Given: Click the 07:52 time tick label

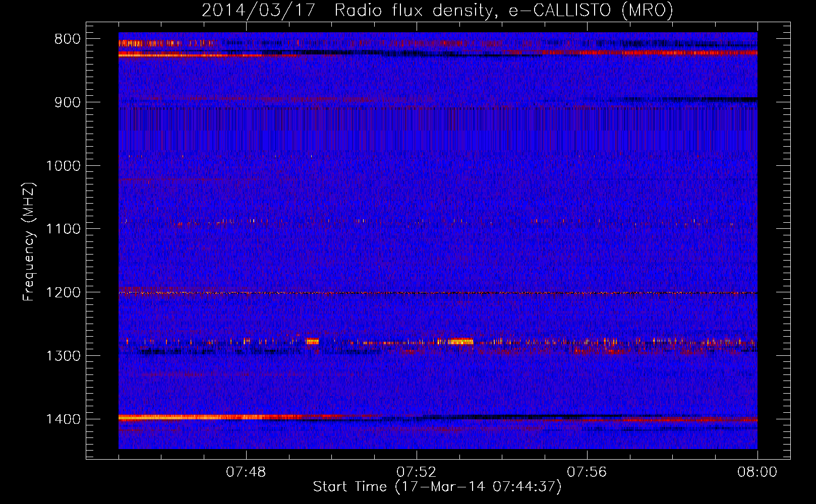Looking at the screenshot, I should tap(416, 472).
